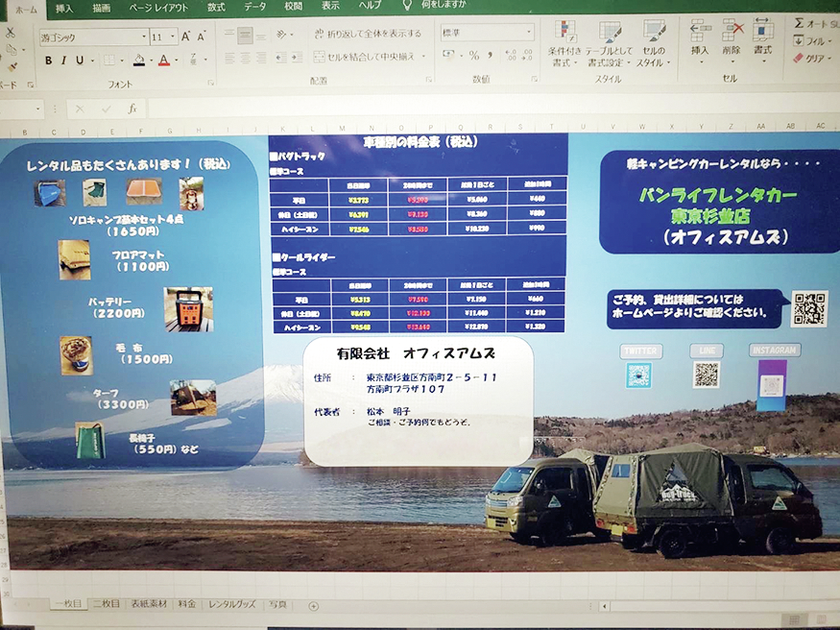Viewport: 840px width, 630px height.
Task: Open the 挿入 ribbon tab
Action: [64, 9]
